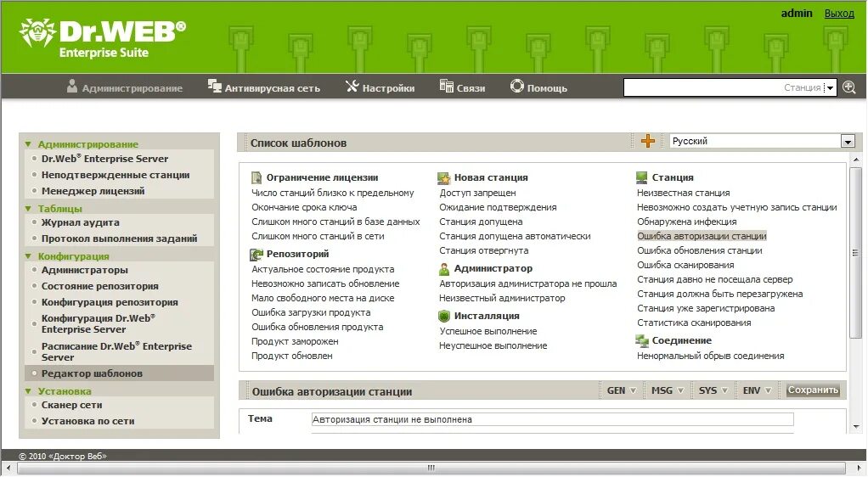Open Неподтвержденные станции in sidebar
Screen dimensions: 868x477
(x=116, y=175)
